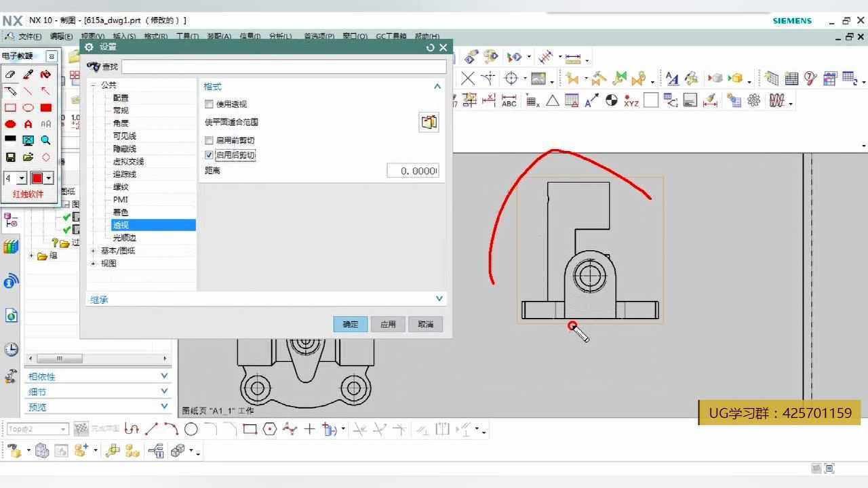
Task: Select the hexagon polygon sketch tool
Action: click(x=270, y=429)
